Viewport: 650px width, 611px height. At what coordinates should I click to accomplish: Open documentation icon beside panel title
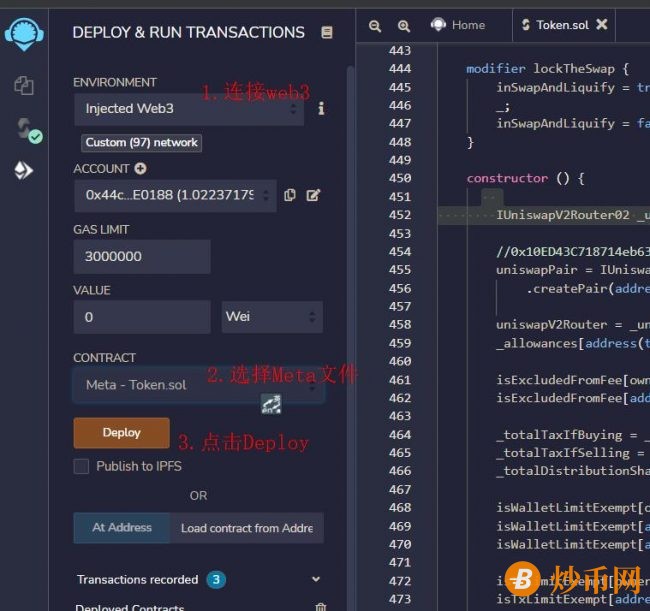tap(327, 33)
